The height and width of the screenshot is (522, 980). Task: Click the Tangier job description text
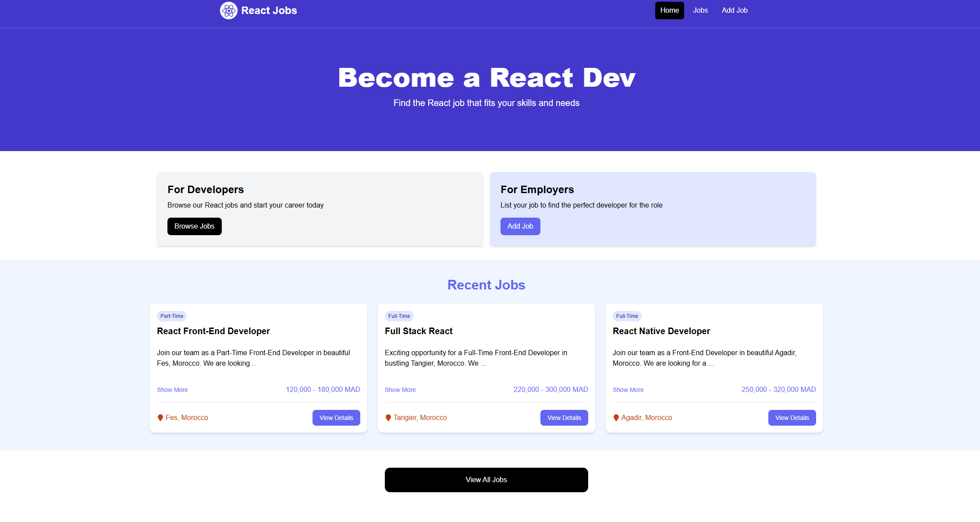[476, 358]
